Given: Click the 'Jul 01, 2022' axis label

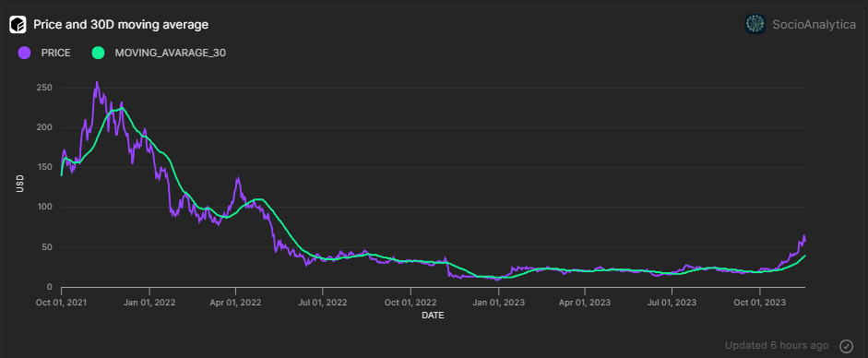Looking at the screenshot, I should point(323,303).
